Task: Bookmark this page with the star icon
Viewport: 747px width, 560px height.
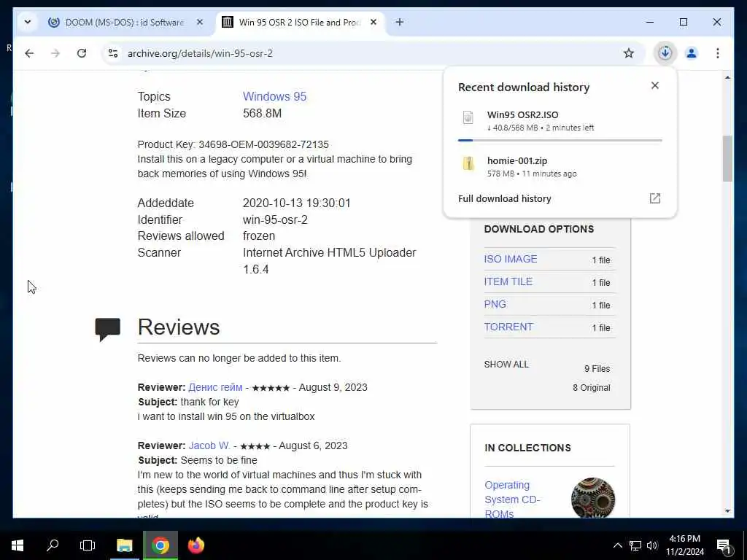Action: (x=628, y=53)
